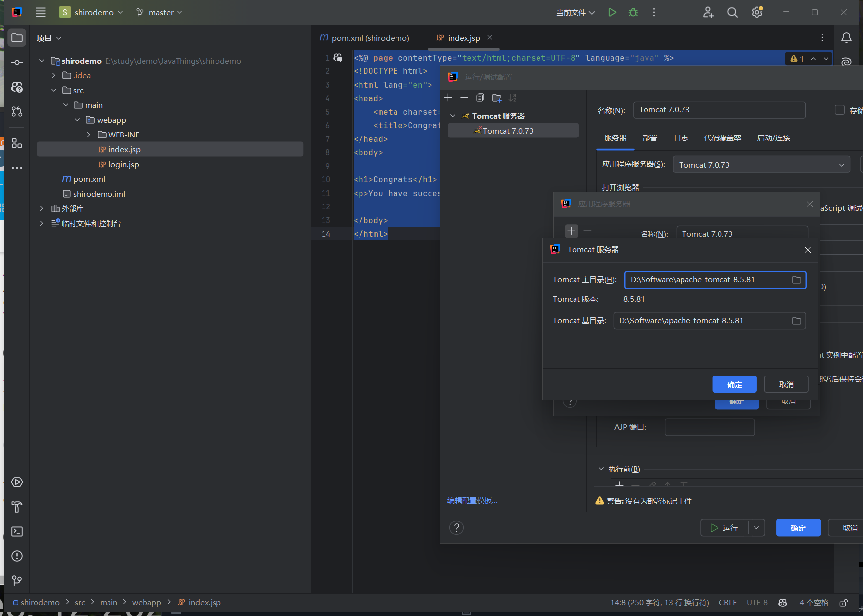The height and width of the screenshot is (616, 863).
Task: Browse Tomcat home directory folder icon
Action: click(x=796, y=280)
